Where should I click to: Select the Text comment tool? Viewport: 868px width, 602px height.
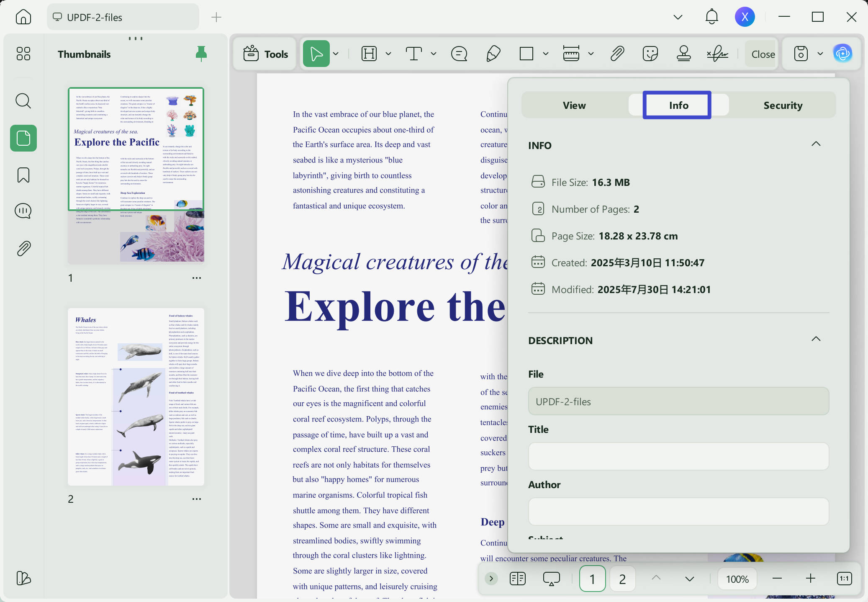[x=413, y=54]
